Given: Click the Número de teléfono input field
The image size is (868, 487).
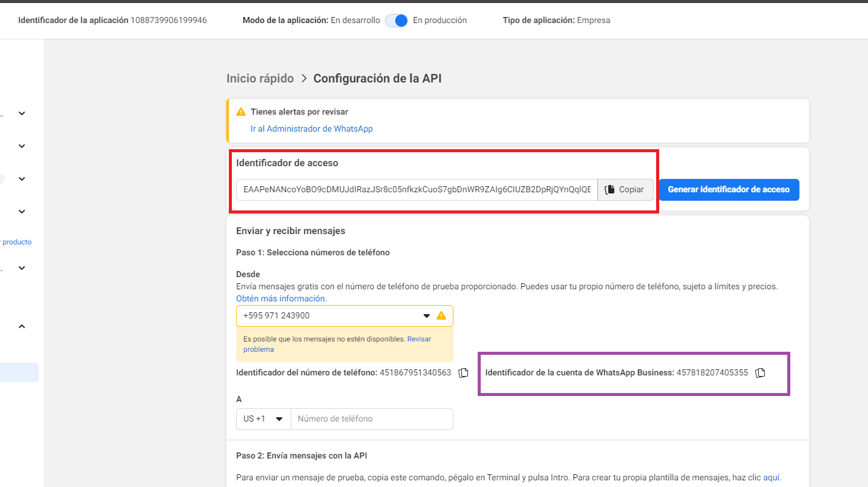Looking at the screenshot, I should click(x=371, y=419).
